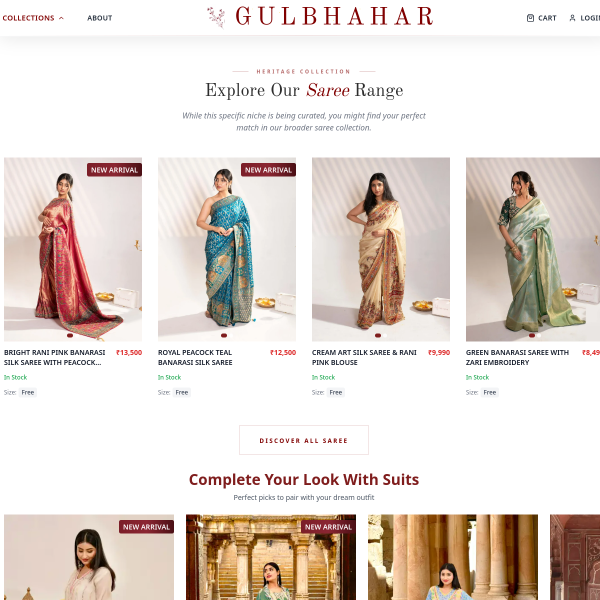Click the red image dot on pink saree
Image resolution: width=600 pixels, height=600 pixels.
[70, 336]
